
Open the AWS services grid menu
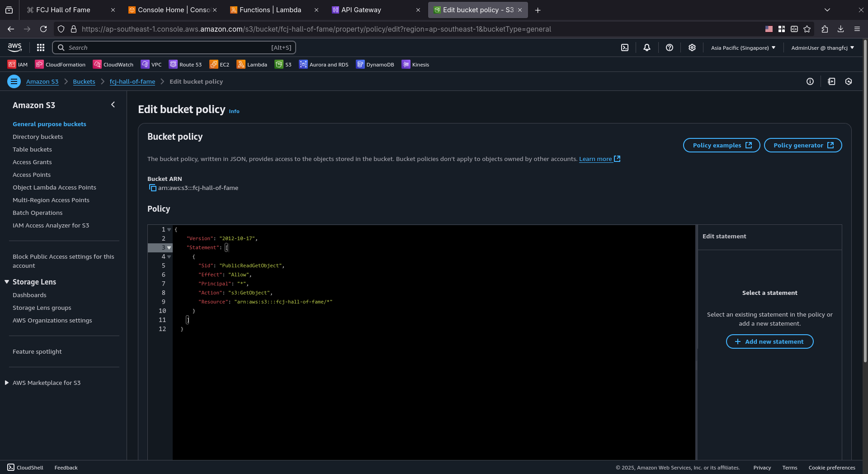click(41, 47)
